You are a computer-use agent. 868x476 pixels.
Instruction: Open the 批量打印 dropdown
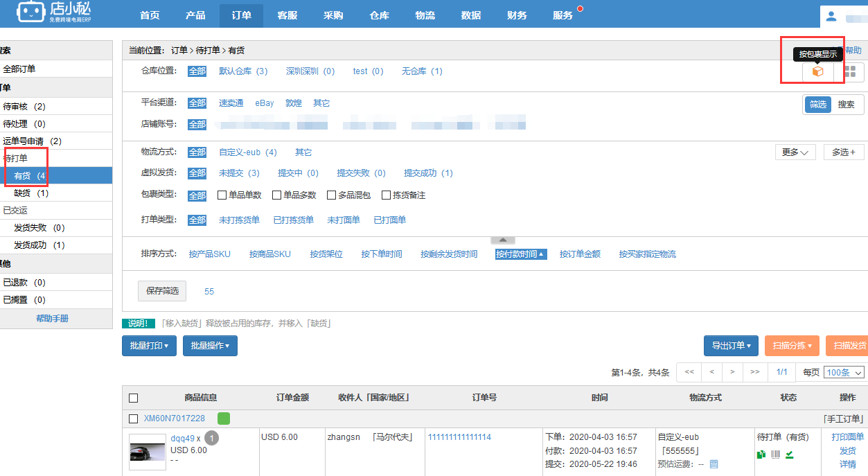point(149,346)
